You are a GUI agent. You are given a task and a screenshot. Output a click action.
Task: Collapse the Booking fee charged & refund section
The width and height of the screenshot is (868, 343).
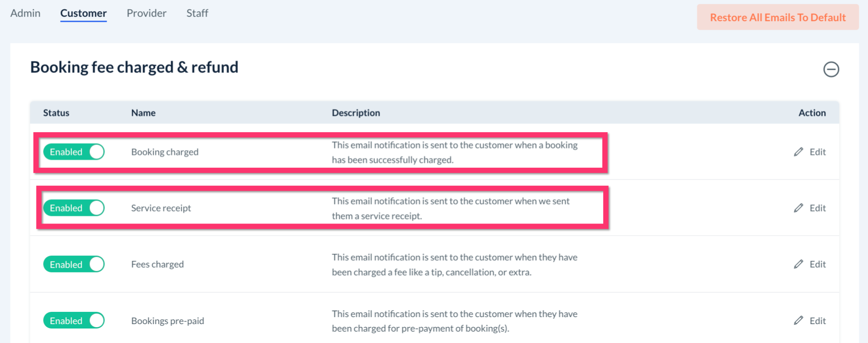pos(831,69)
